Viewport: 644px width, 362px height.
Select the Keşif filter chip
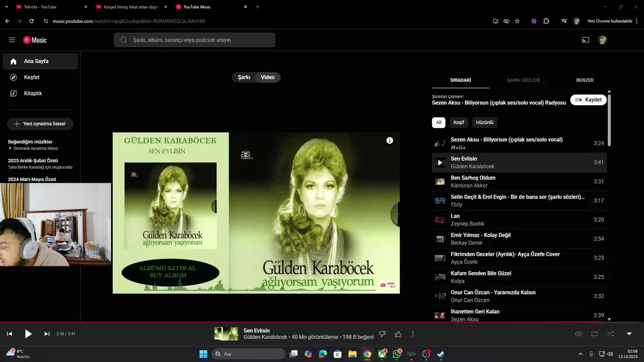[459, 122]
